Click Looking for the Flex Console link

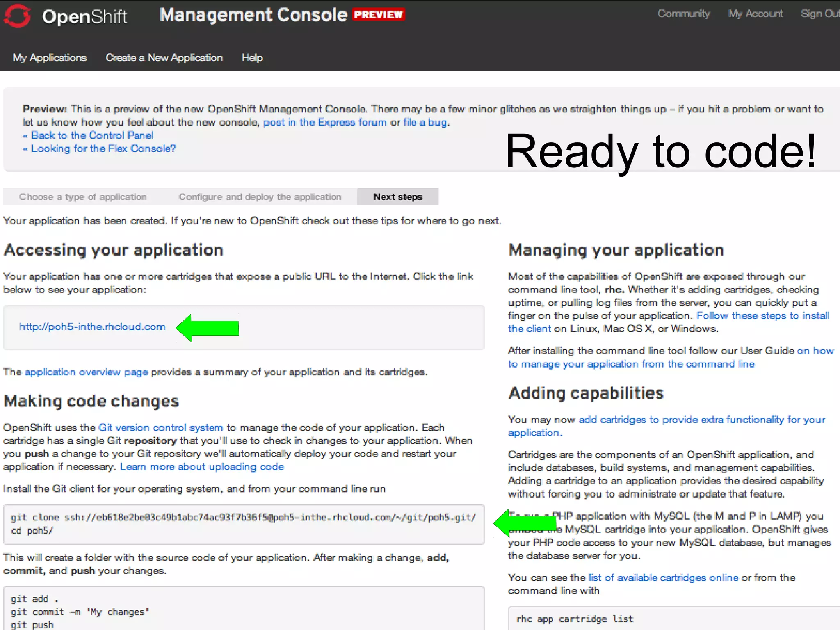tap(103, 148)
